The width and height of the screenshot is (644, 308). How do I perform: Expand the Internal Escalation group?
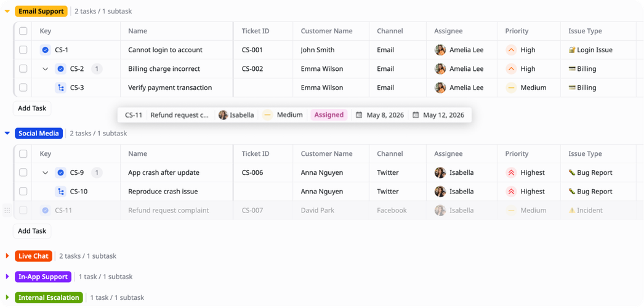click(x=7, y=298)
